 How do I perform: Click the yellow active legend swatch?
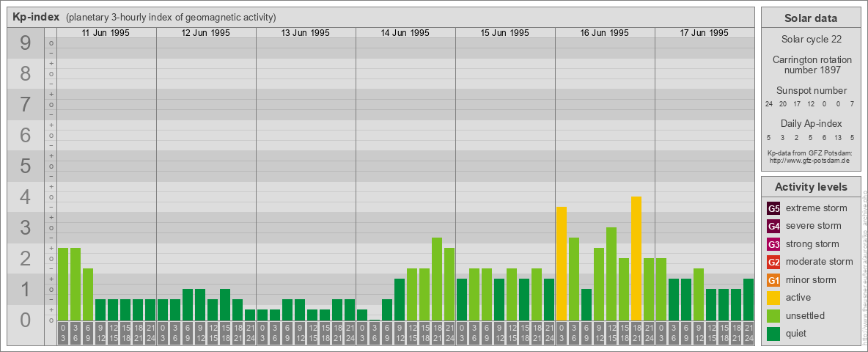tap(773, 298)
